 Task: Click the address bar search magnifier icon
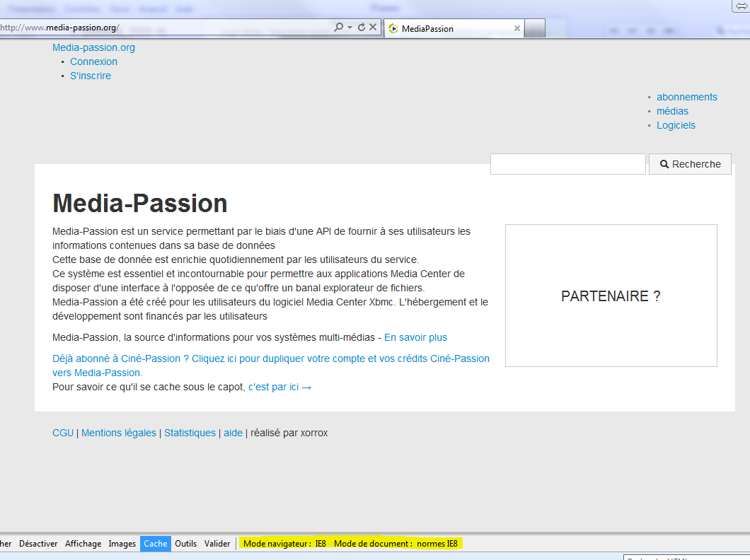point(338,28)
